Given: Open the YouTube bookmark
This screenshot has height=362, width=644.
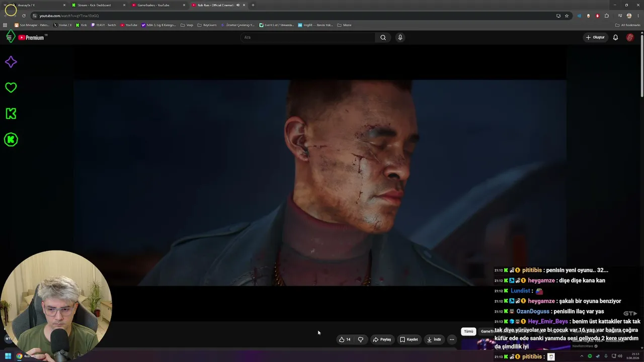Looking at the screenshot, I should point(129,25).
